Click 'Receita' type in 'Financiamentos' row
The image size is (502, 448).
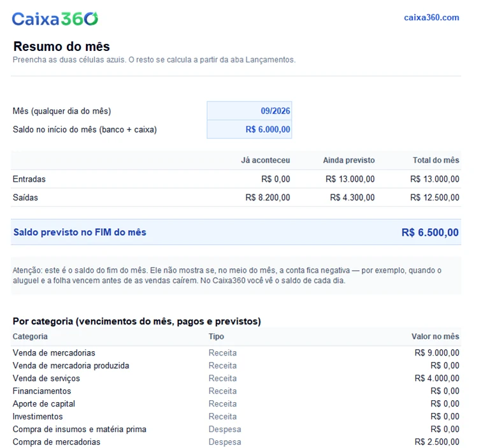[222, 391]
